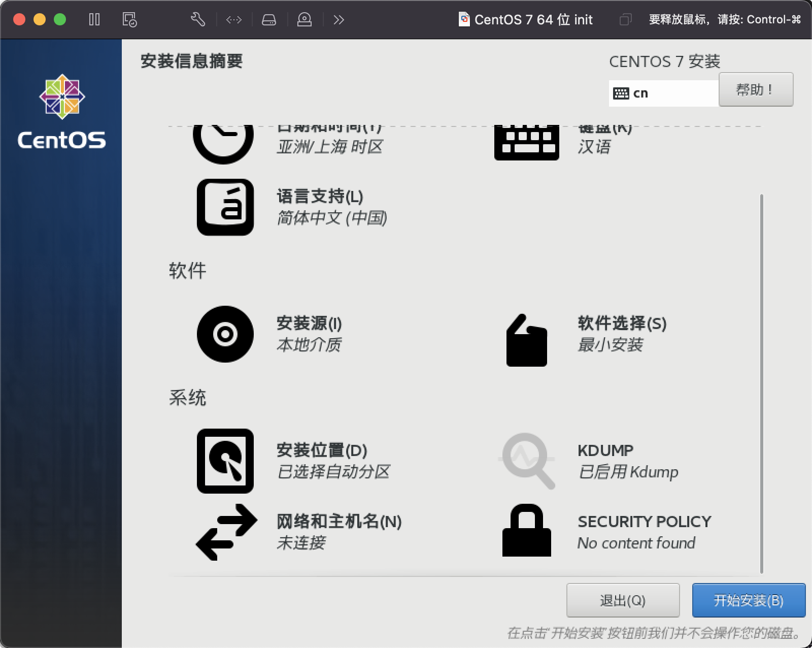
Task: Click the Installation Source disc icon
Action: pos(225,334)
